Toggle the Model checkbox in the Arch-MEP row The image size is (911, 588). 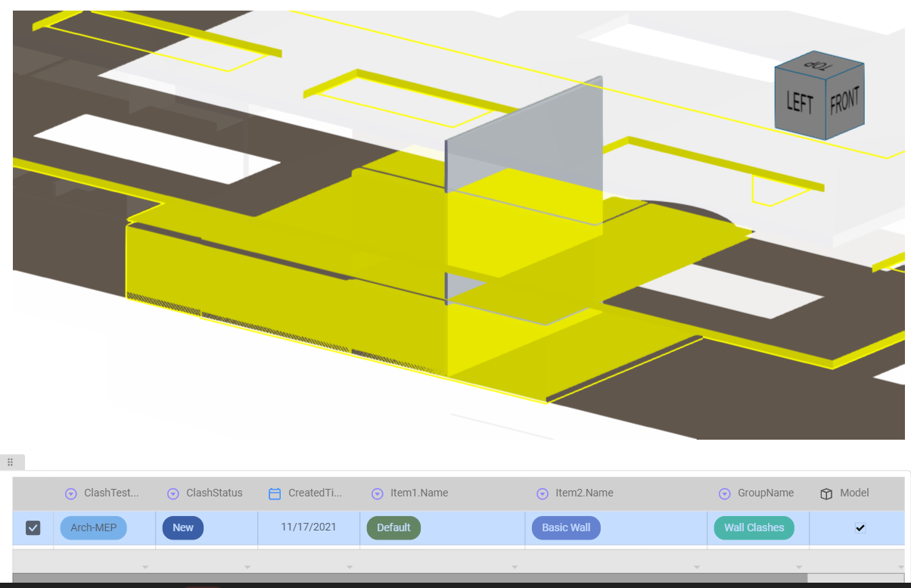(860, 527)
